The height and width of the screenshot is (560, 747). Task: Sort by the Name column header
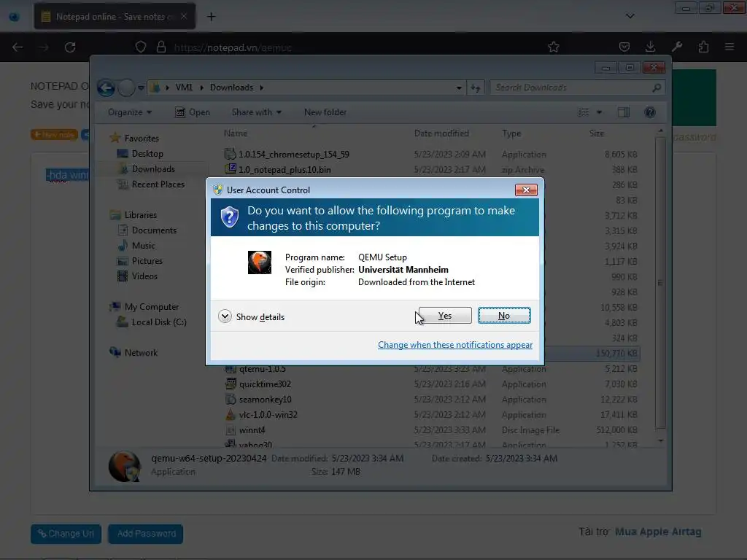[x=236, y=133]
